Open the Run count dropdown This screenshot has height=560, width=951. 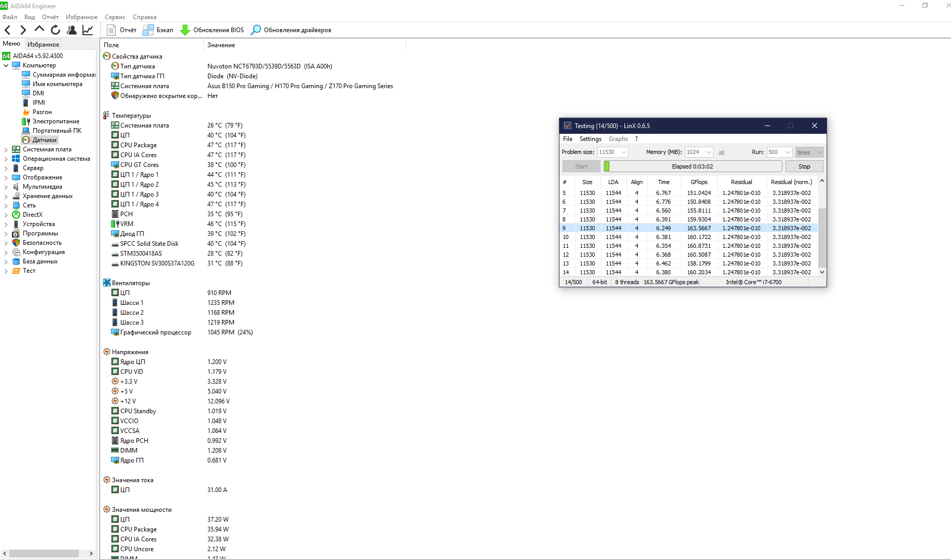(788, 152)
